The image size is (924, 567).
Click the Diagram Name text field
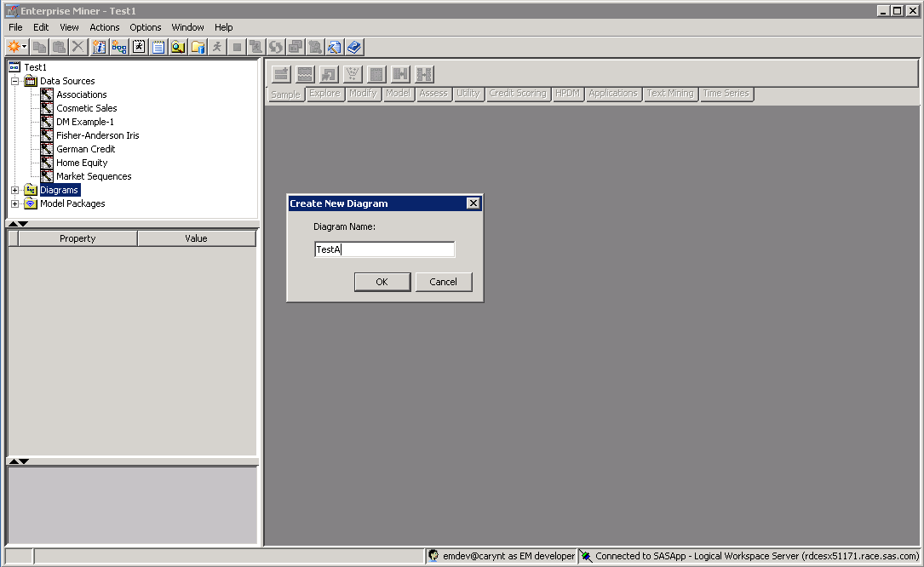pyautogui.click(x=384, y=249)
